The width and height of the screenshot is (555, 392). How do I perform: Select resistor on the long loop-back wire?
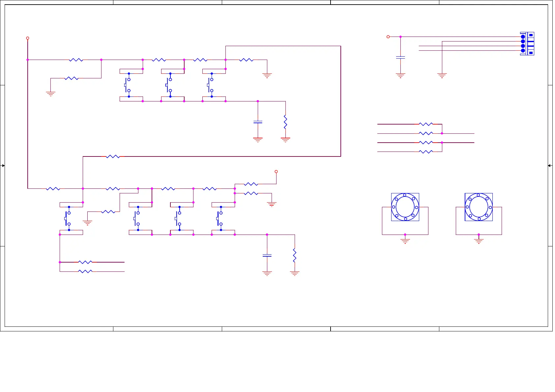pyautogui.click(x=113, y=156)
